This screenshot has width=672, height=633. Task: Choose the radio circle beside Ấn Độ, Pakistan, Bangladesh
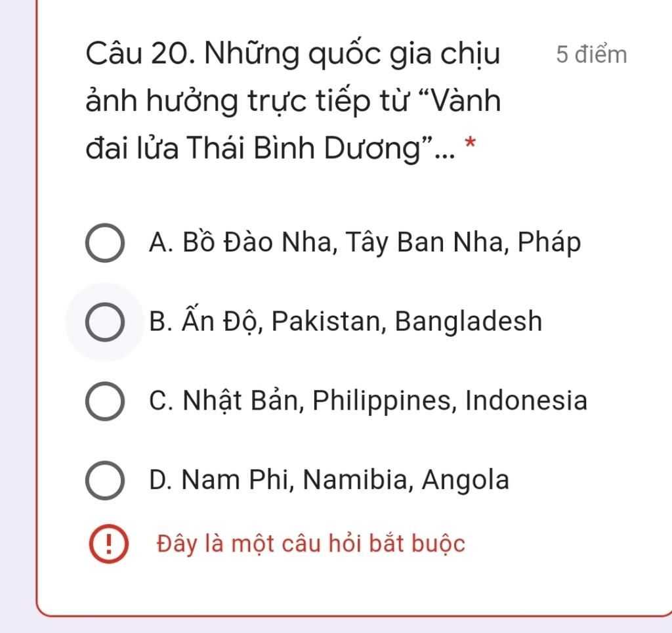[105, 322]
